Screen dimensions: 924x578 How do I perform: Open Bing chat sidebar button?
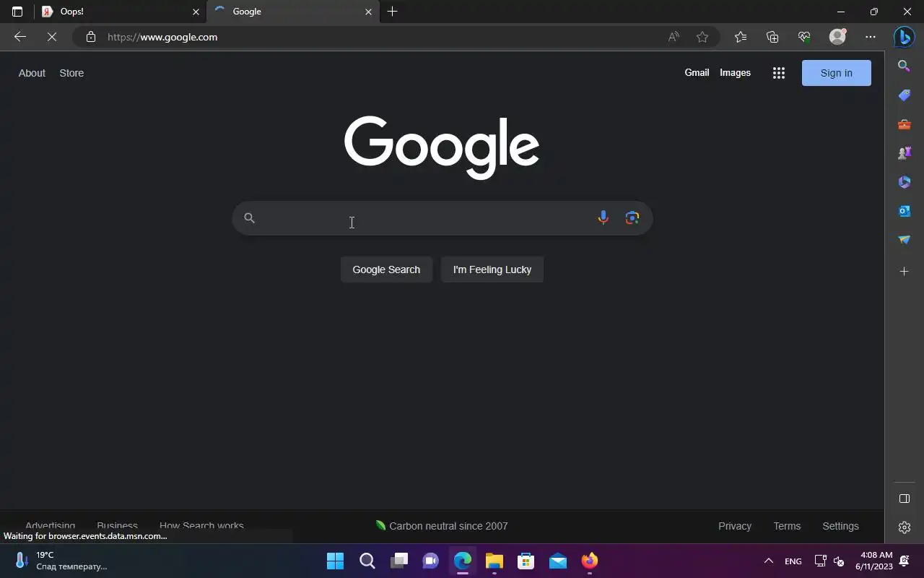coord(905,36)
